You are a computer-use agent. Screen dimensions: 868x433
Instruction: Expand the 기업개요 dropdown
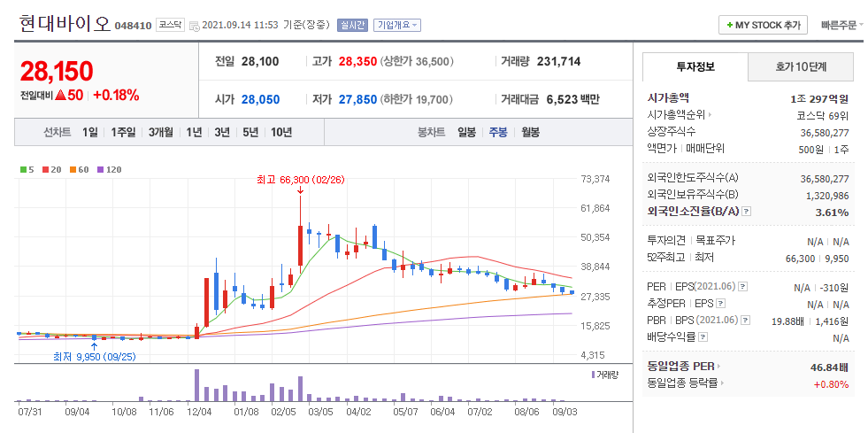coord(397,25)
